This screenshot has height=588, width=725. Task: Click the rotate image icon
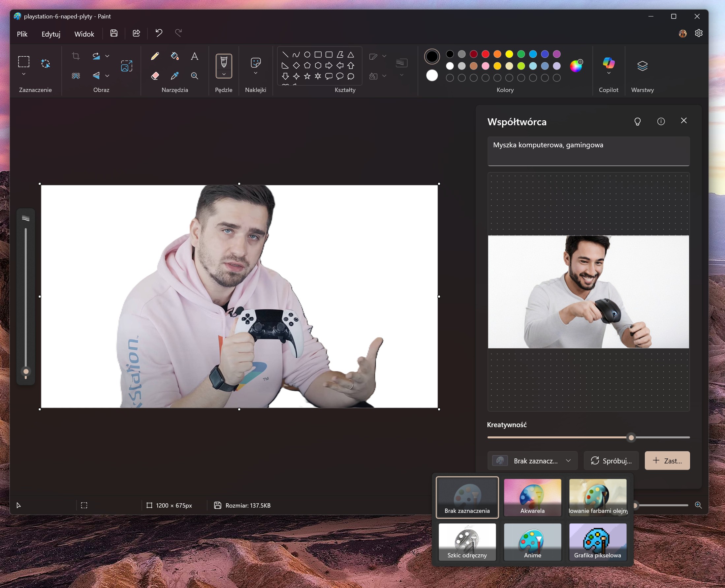(96, 56)
